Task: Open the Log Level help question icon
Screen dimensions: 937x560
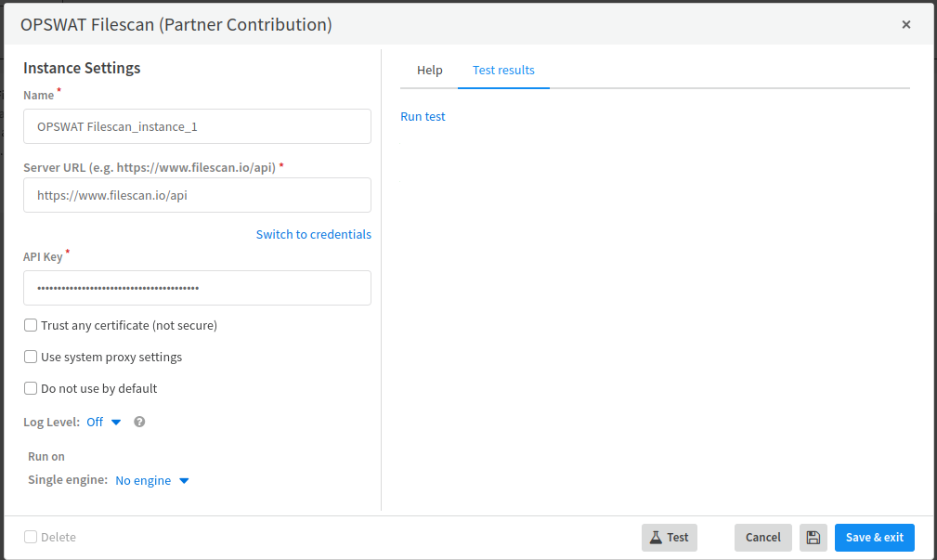Action: [139, 422]
